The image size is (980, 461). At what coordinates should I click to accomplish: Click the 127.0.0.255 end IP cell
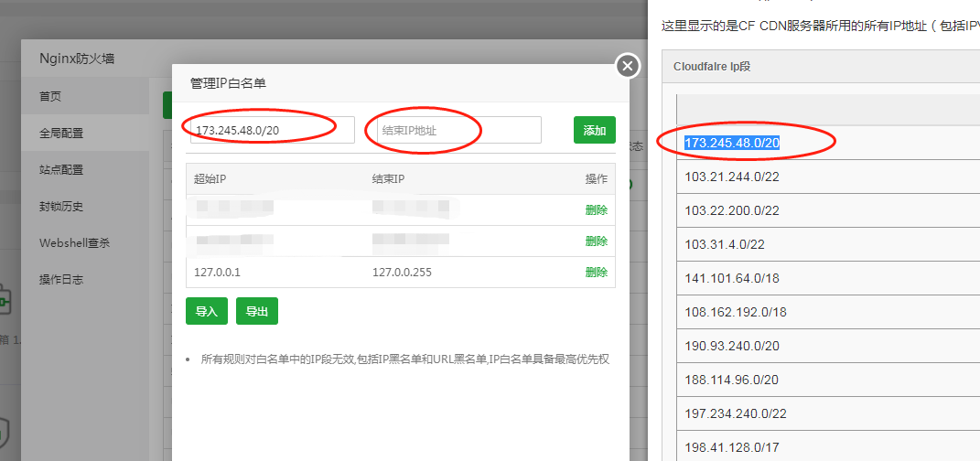coord(402,273)
